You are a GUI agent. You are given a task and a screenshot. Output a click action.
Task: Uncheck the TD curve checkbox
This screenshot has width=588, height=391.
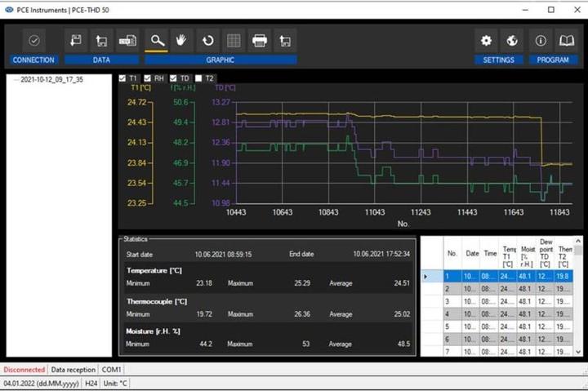click(x=173, y=78)
